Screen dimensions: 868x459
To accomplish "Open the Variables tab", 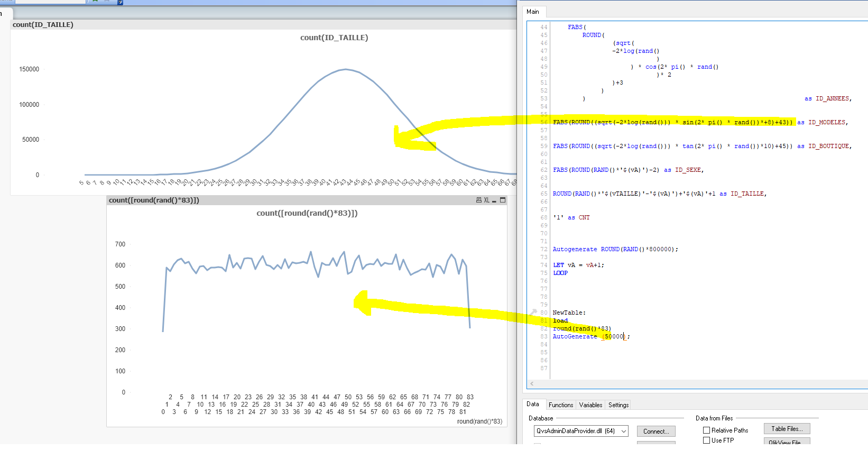I will click(590, 405).
